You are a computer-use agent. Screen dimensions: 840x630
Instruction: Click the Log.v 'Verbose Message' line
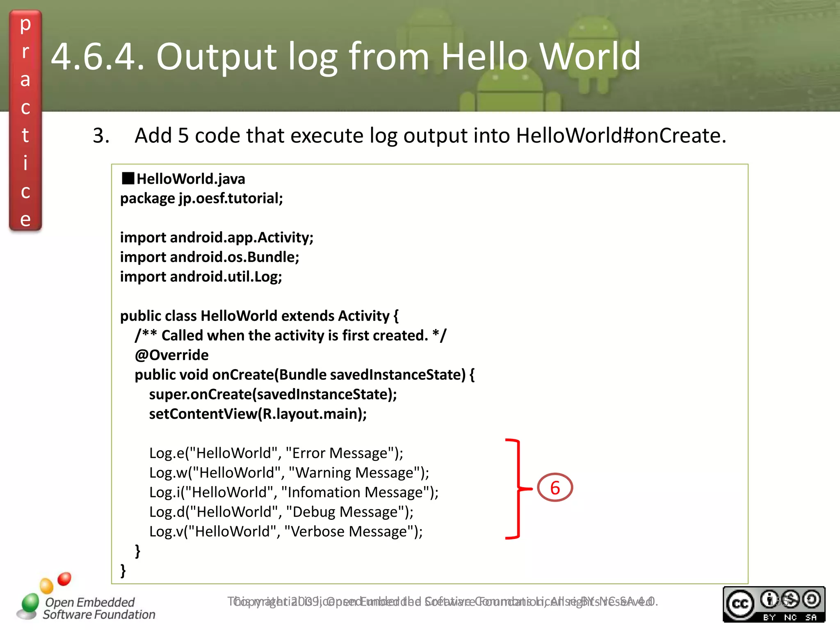(286, 532)
